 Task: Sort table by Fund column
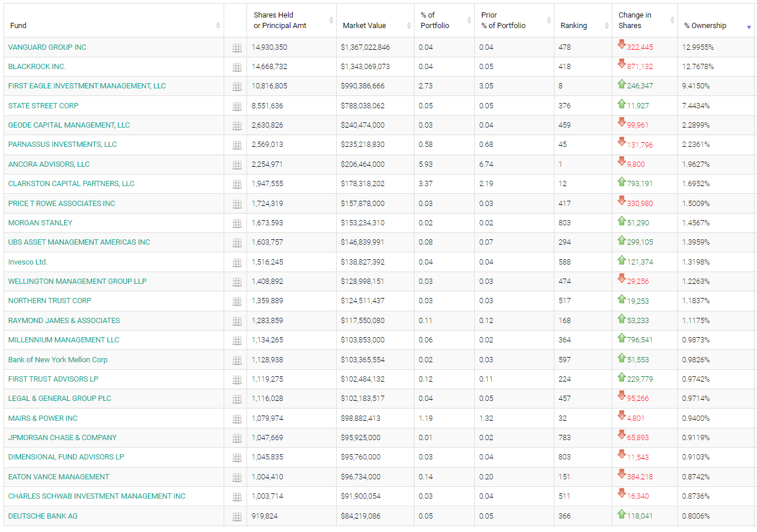[x=114, y=20]
